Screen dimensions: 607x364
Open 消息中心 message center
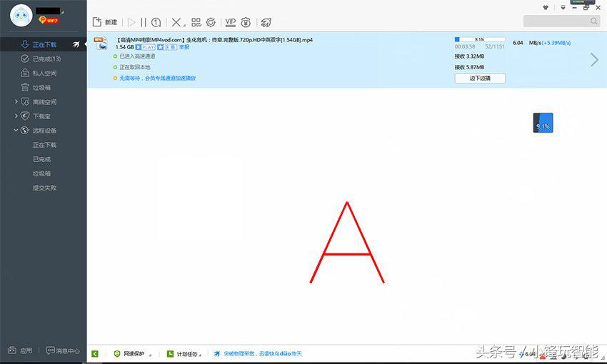pyautogui.click(x=63, y=351)
